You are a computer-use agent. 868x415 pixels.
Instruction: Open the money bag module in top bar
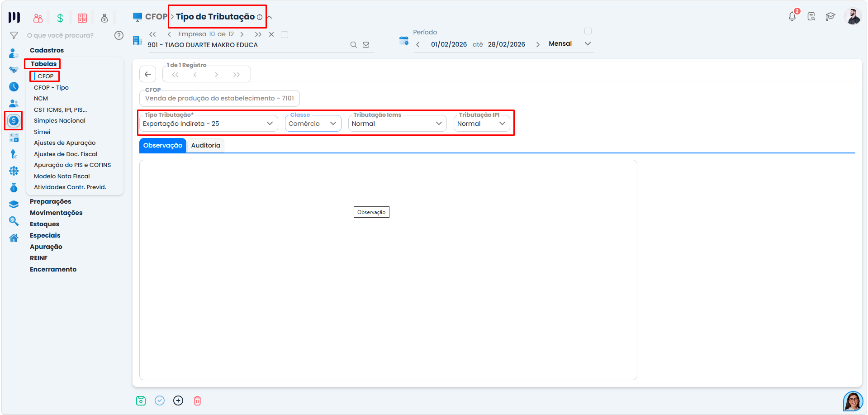[104, 18]
